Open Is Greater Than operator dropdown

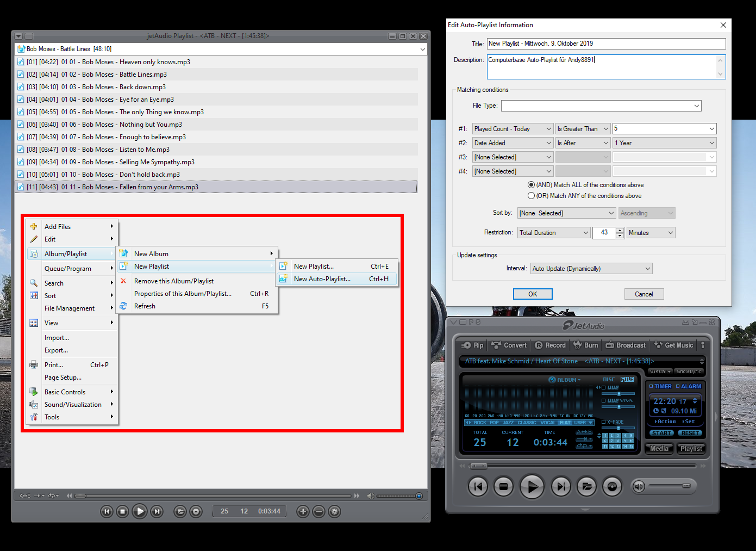[x=583, y=129]
